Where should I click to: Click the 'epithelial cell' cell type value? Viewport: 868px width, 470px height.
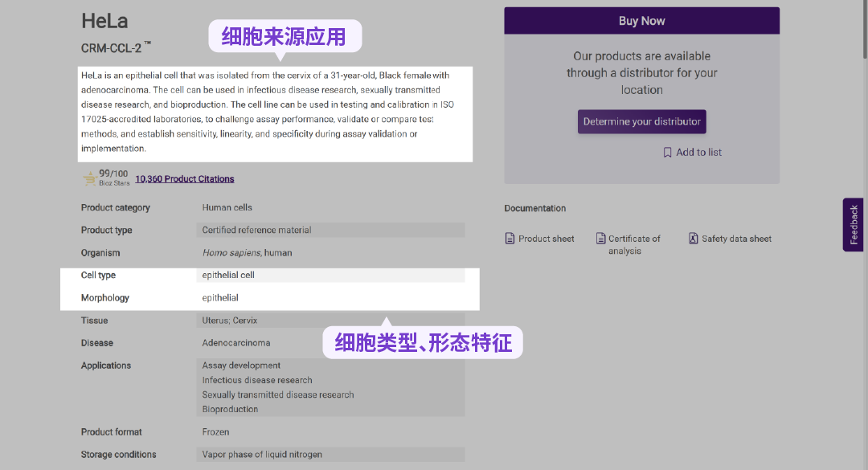pyautogui.click(x=228, y=275)
